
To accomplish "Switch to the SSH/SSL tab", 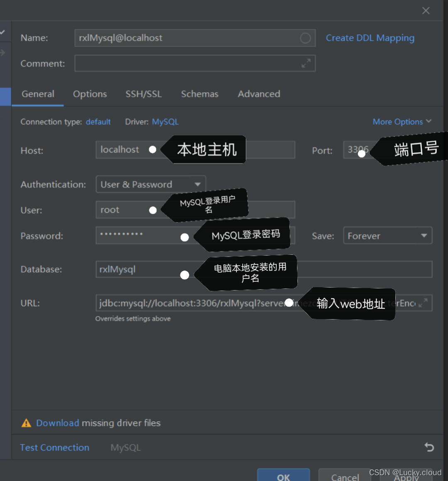I will (x=144, y=94).
